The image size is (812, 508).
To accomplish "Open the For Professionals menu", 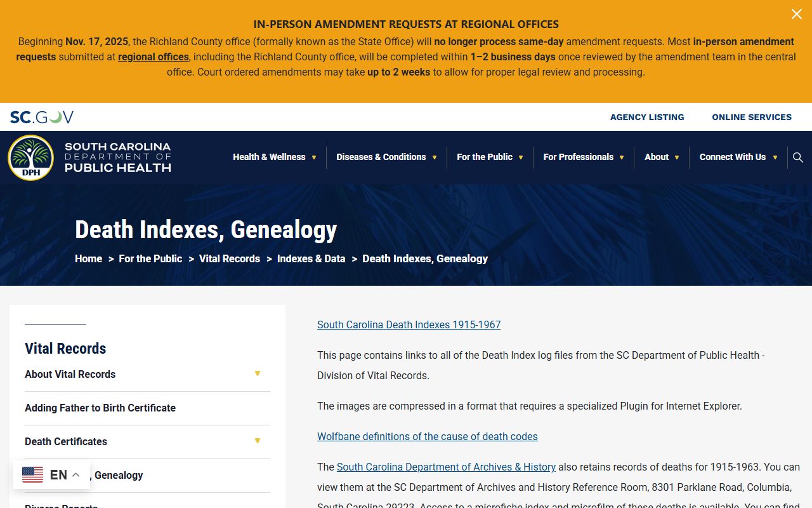I will pyautogui.click(x=579, y=157).
